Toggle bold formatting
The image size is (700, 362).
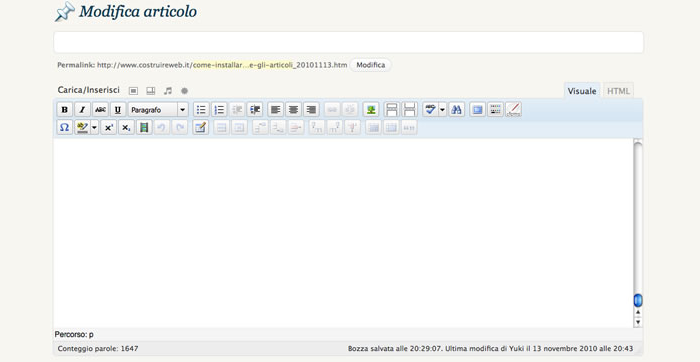(x=65, y=109)
